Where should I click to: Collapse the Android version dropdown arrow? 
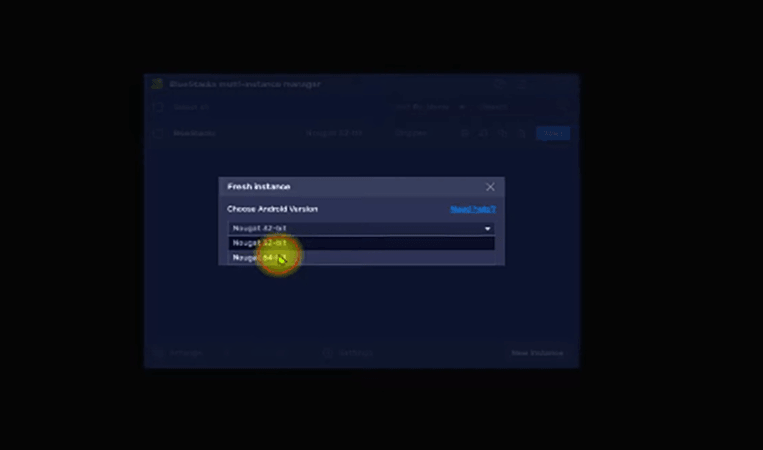coord(487,228)
